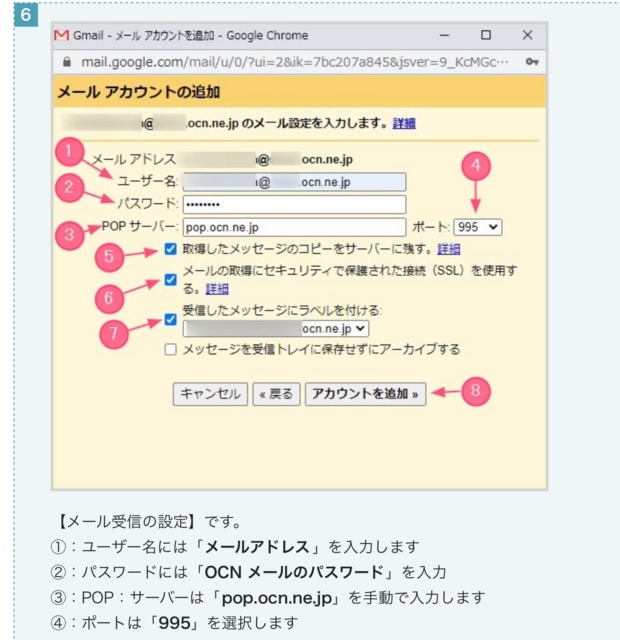Open the port 995 dropdown
The image size is (620, 640).
coord(477,227)
